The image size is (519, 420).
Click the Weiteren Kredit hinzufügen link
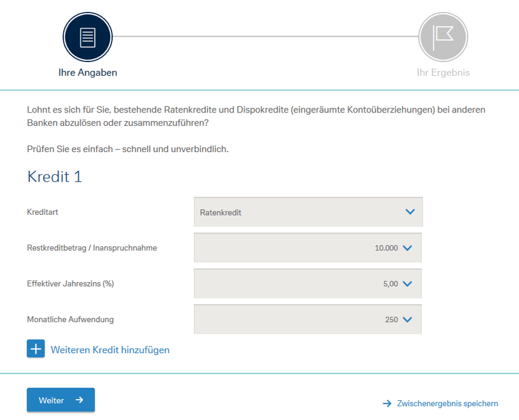point(110,350)
